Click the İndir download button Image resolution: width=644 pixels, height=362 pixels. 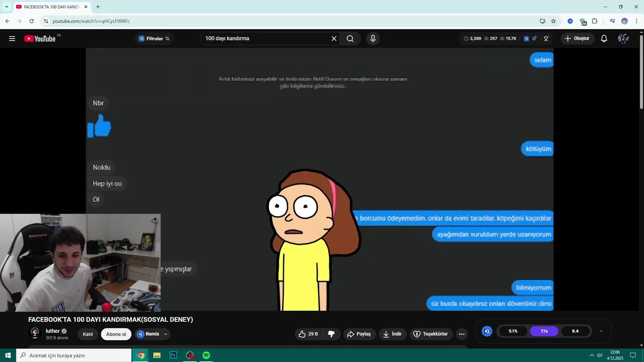point(392,334)
